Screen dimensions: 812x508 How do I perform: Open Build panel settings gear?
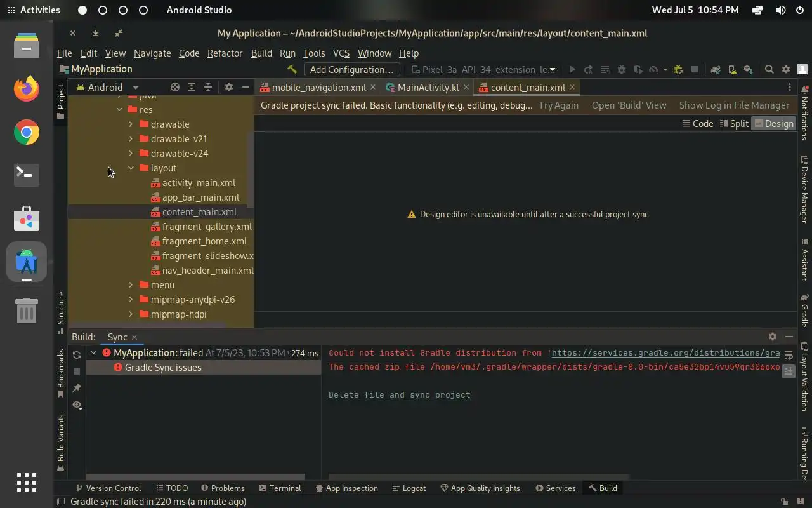772,337
